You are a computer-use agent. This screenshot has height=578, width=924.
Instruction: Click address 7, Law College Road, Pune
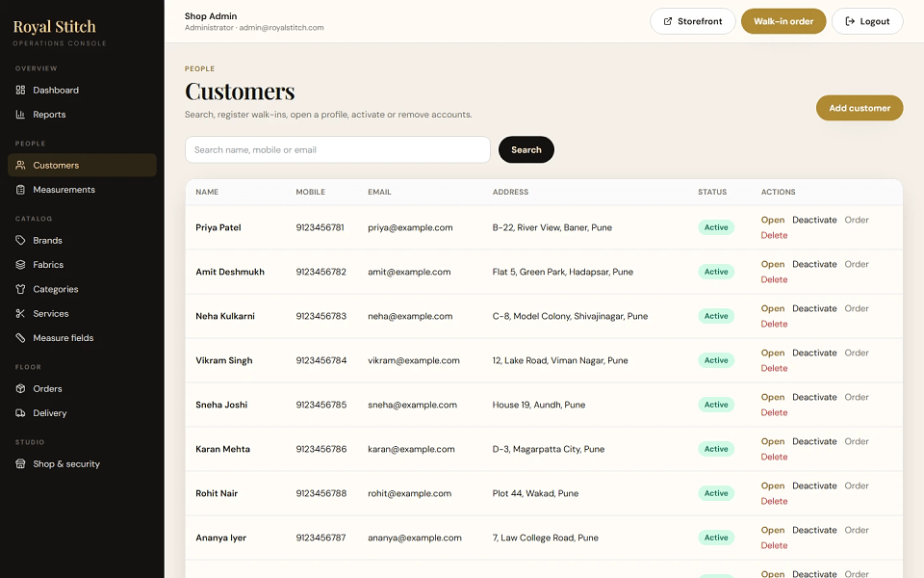point(546,538)
